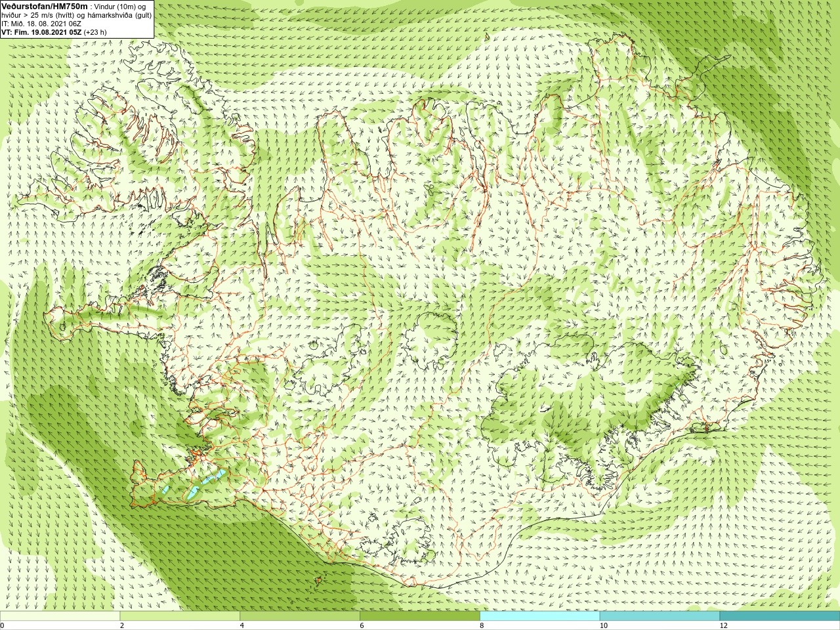The height and width of the screenshot is (630, 840).
Task: Click the legend value '2'
Action: click(x=122, y=626)
